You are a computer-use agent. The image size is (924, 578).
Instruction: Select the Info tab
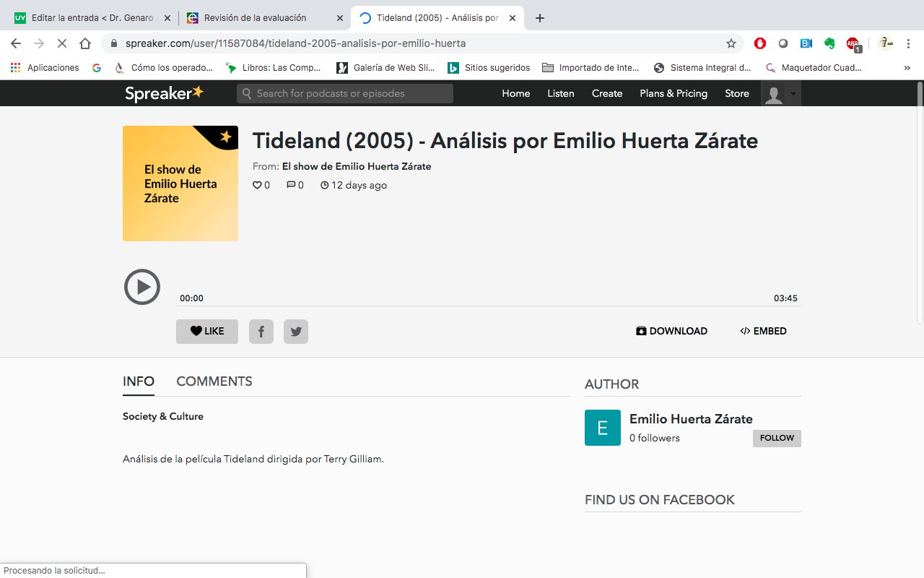[x=139, y=381]
